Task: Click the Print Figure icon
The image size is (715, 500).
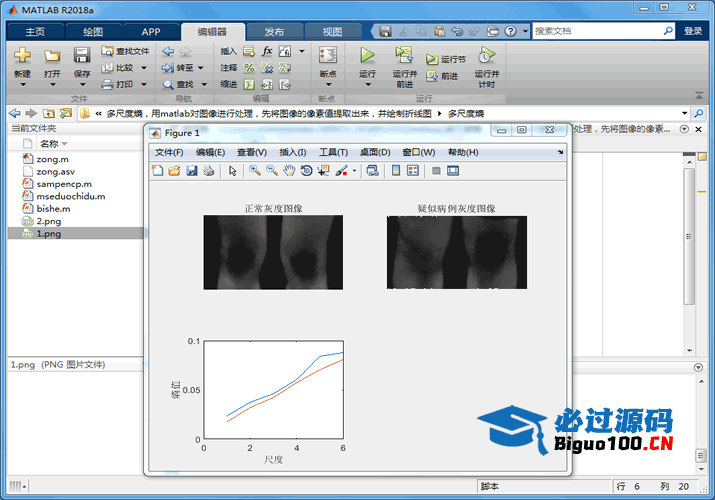Action: coord(208,171)
